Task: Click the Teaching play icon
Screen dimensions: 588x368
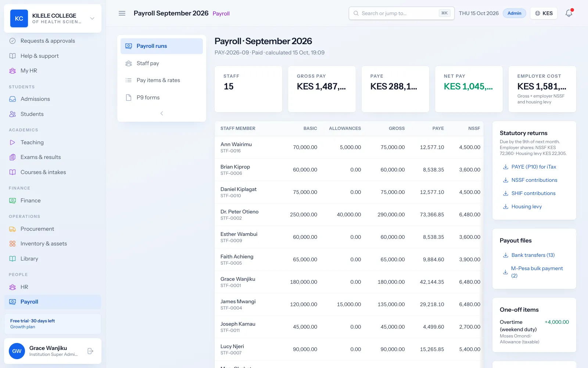Action: pyautogui.click(x=12, y=142)
